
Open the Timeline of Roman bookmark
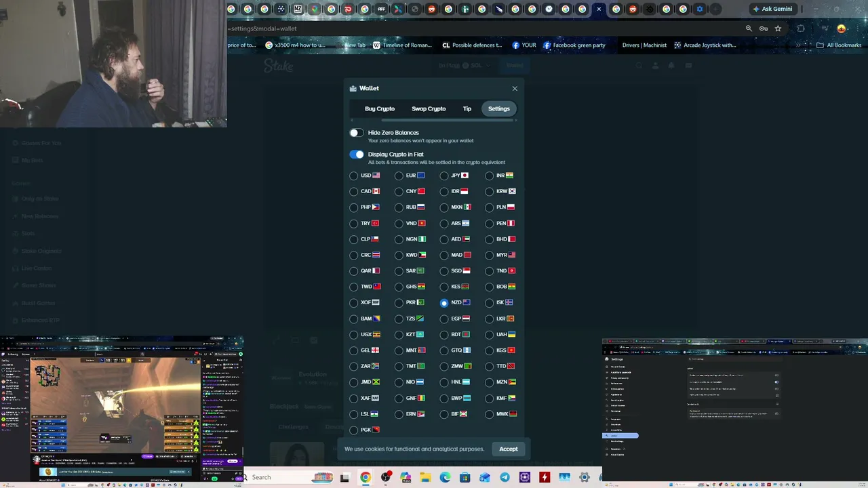pyautogui.click(x=402, y=45)
